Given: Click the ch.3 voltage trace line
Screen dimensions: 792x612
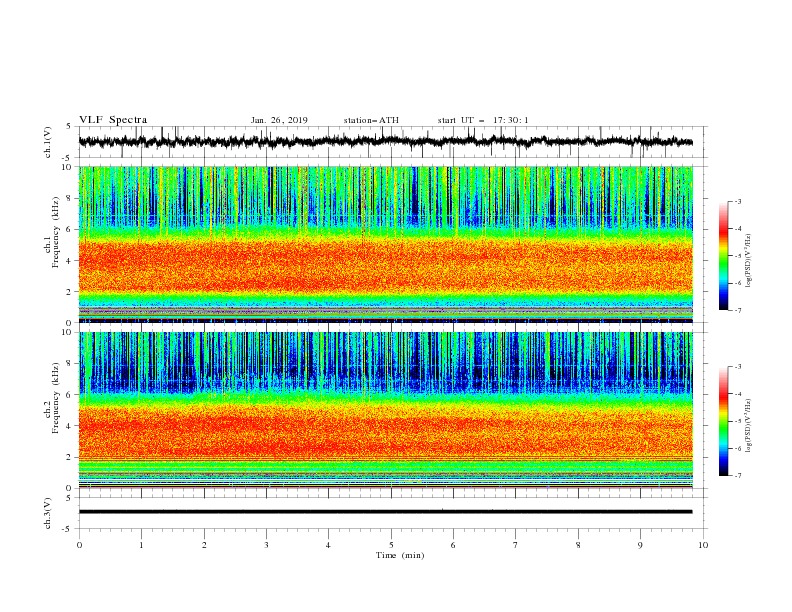Looking at the screenshot, I should [385, 512].
